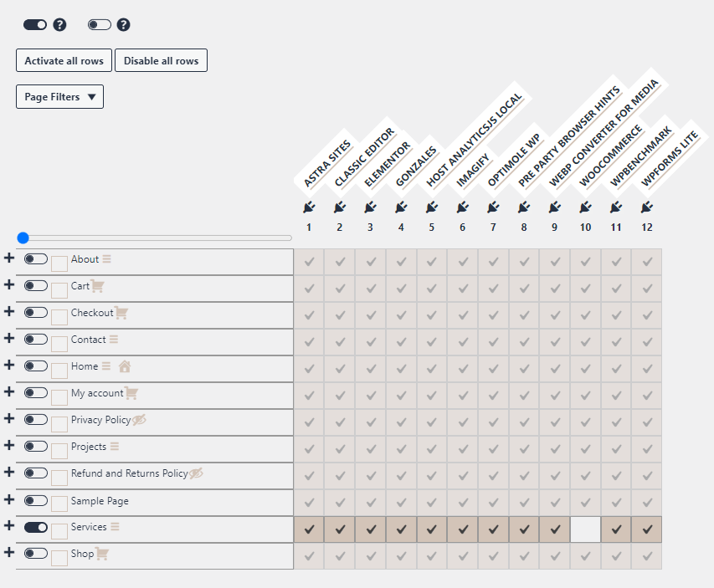This screenshot has height=588, width=714.
Task: Click the HOST ANALYTICSJS LOCAL column header
Action: coord(474,141)
